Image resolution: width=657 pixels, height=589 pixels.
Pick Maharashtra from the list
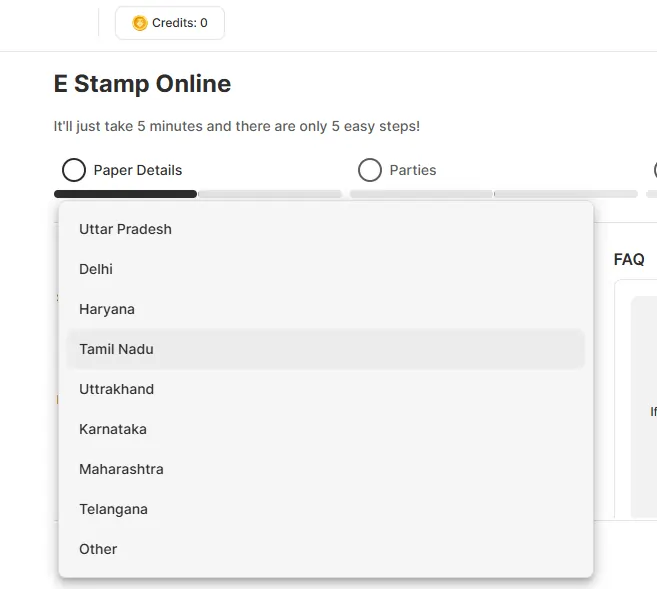click(326, 469)
